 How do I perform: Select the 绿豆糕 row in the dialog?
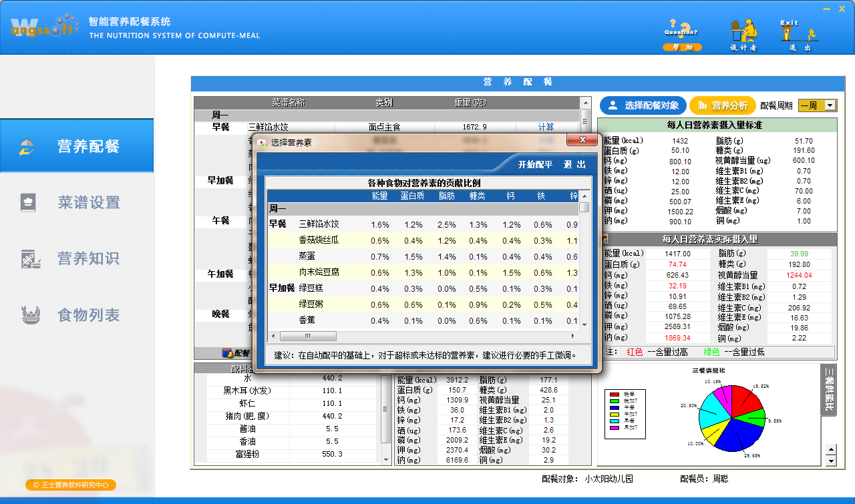(x=423, y=288)
